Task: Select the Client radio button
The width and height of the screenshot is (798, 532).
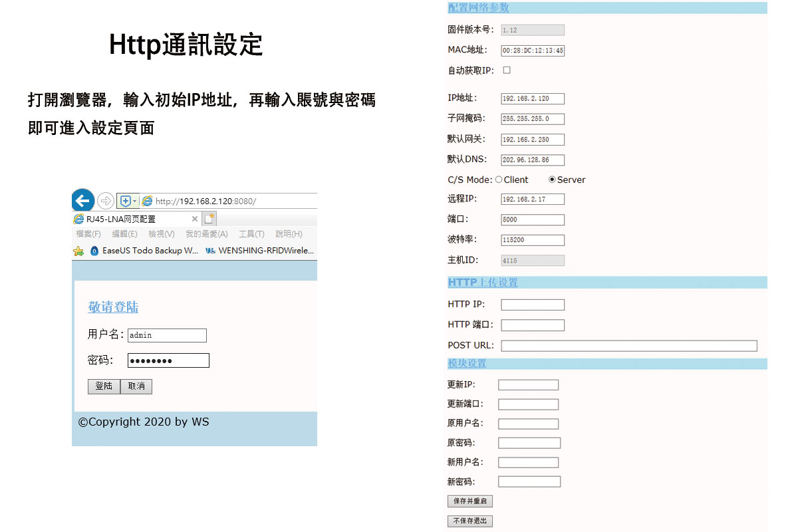Action: [499, 180]
